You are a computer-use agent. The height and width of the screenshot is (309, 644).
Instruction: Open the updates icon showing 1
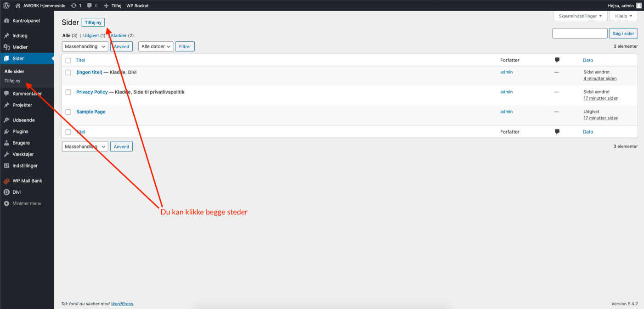click(x=74, y=6)
